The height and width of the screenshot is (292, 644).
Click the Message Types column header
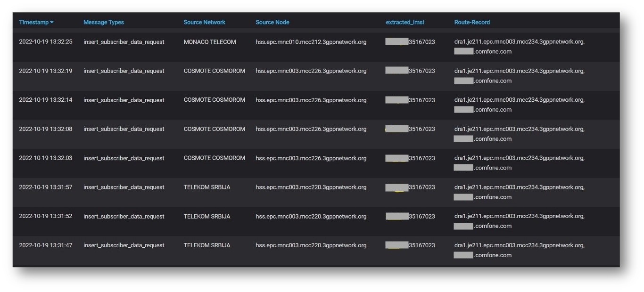coord(104,22)
